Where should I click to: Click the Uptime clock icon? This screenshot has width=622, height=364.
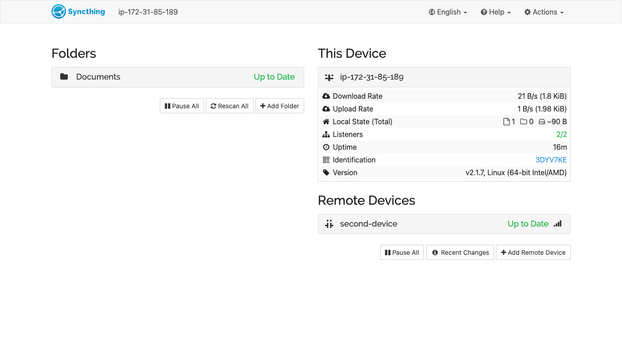[326, 147]
